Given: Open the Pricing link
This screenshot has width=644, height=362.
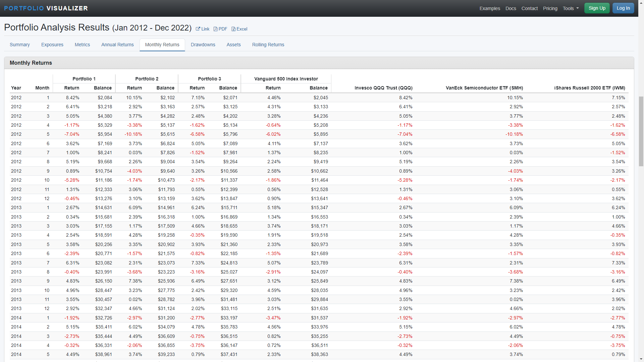Looking at the screenshot, I should tap(550, 8).
